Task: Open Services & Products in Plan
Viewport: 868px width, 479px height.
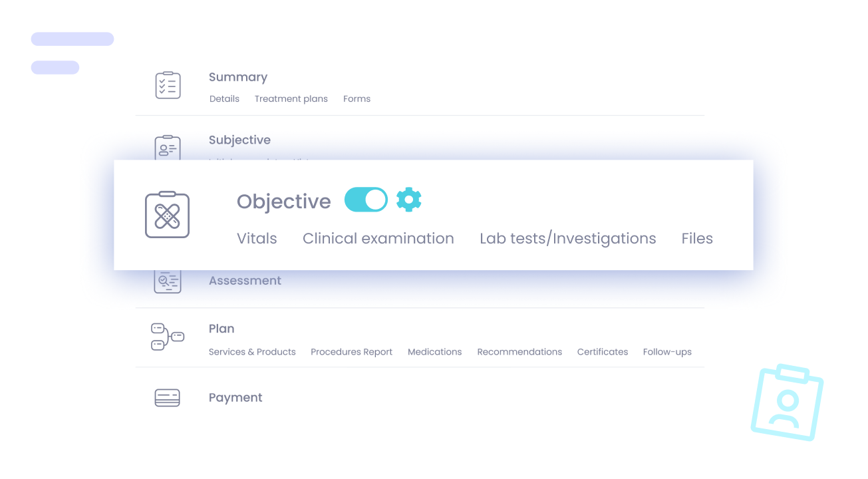Action: click(252, 352)
